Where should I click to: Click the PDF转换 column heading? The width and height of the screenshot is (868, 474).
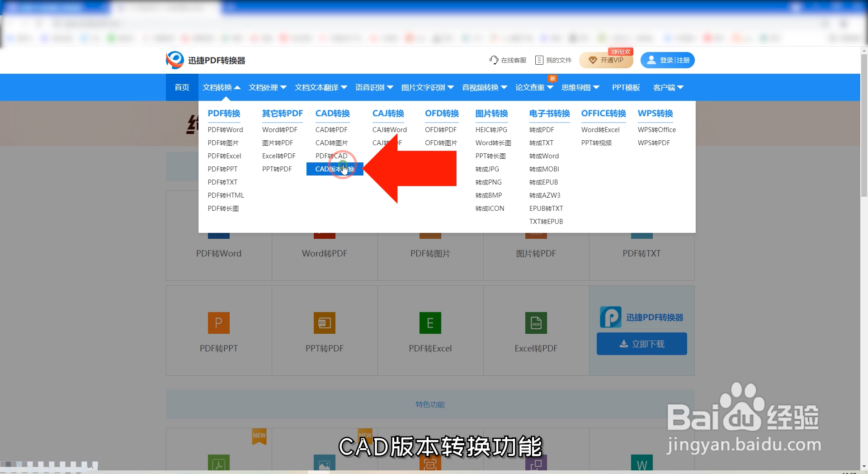pyautogui.click(x=224, y=114)
